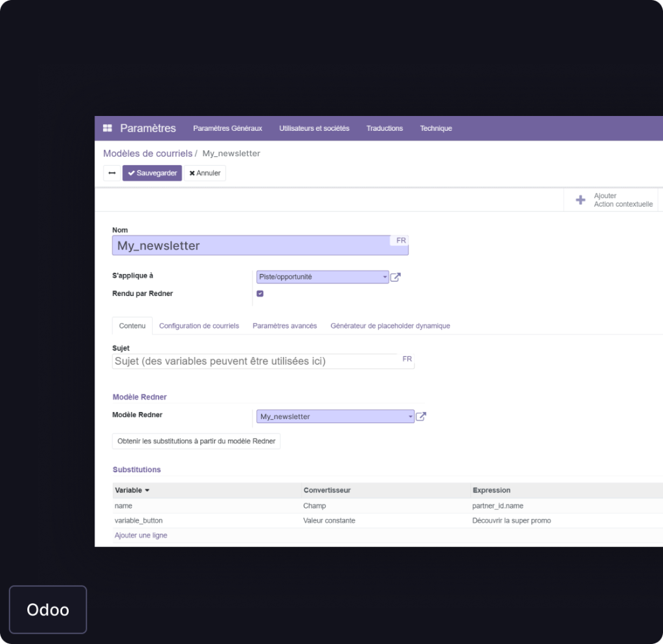Image resolution: width=663 pixels, height=644 pixels.
Task: Click into the Sujet input field
Action: pos(253,362)
